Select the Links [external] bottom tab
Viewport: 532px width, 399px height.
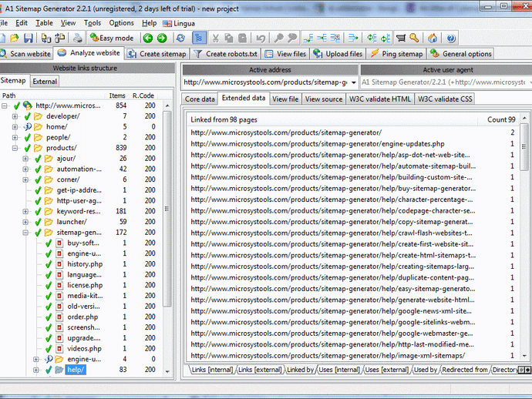coord(260,370)
